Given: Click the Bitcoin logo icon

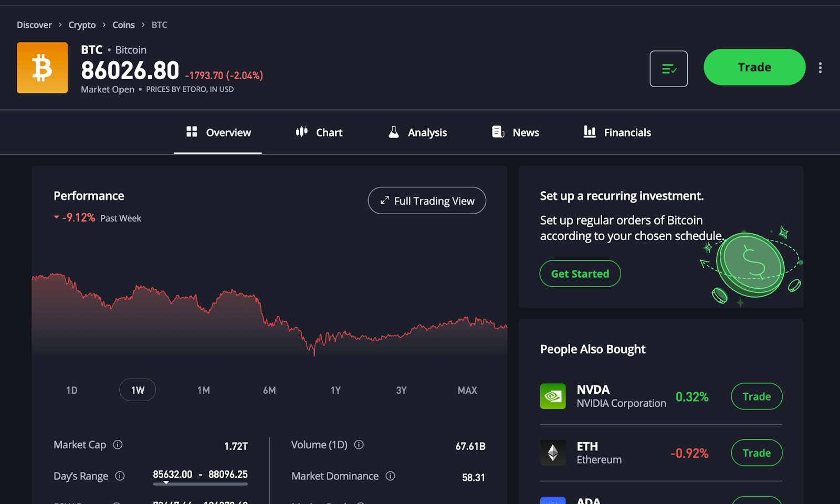Looking at the screenshot, I should point(42,67).
